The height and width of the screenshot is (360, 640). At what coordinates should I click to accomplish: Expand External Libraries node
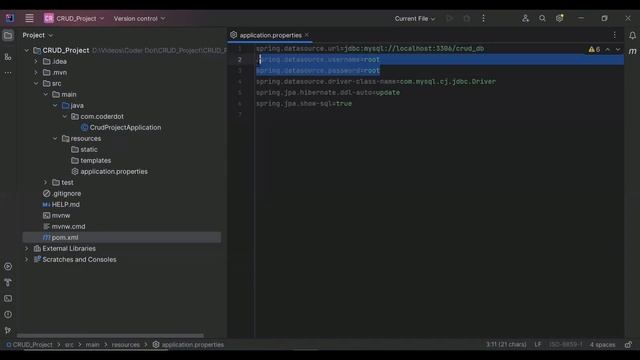pyautogui.click(x=27, y=248)
